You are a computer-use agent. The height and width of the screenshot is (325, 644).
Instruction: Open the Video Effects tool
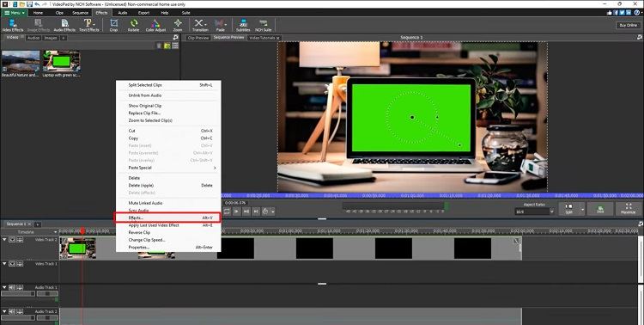(13, 25)
